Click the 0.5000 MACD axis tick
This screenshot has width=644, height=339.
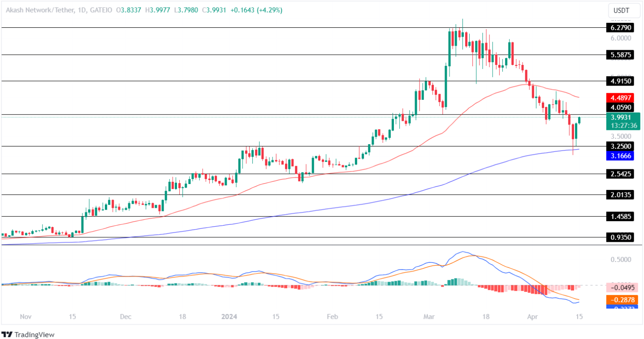coord(621,260)
